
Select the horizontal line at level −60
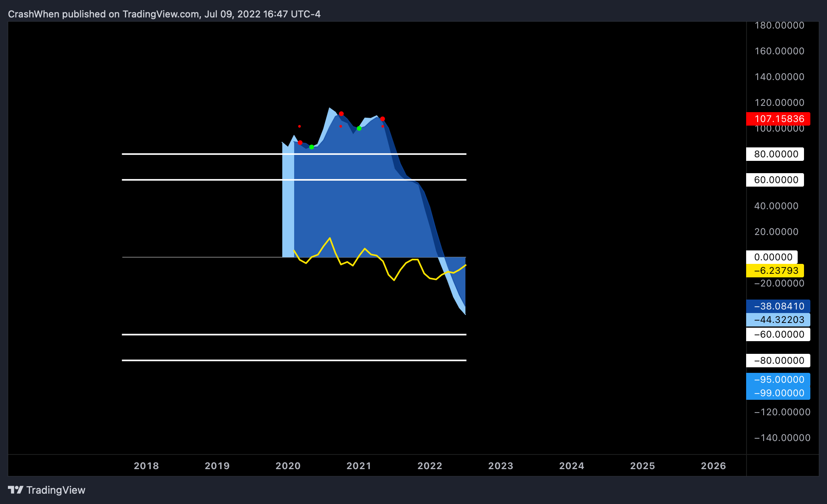point(294,334)
